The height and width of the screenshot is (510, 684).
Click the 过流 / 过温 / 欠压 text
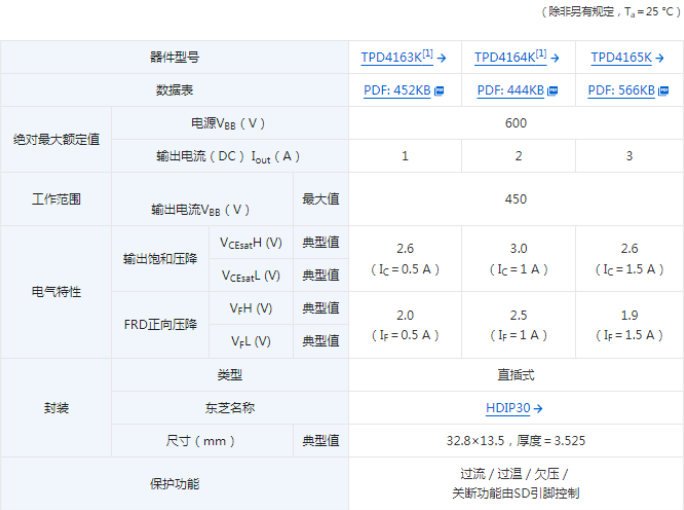point(514,474)
